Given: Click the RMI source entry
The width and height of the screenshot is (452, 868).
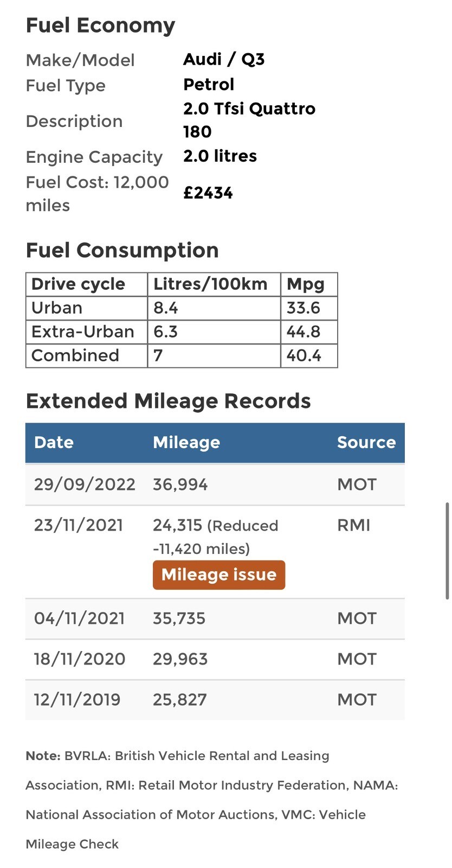Looking at the screenshot, I should (x=353, y=525).
